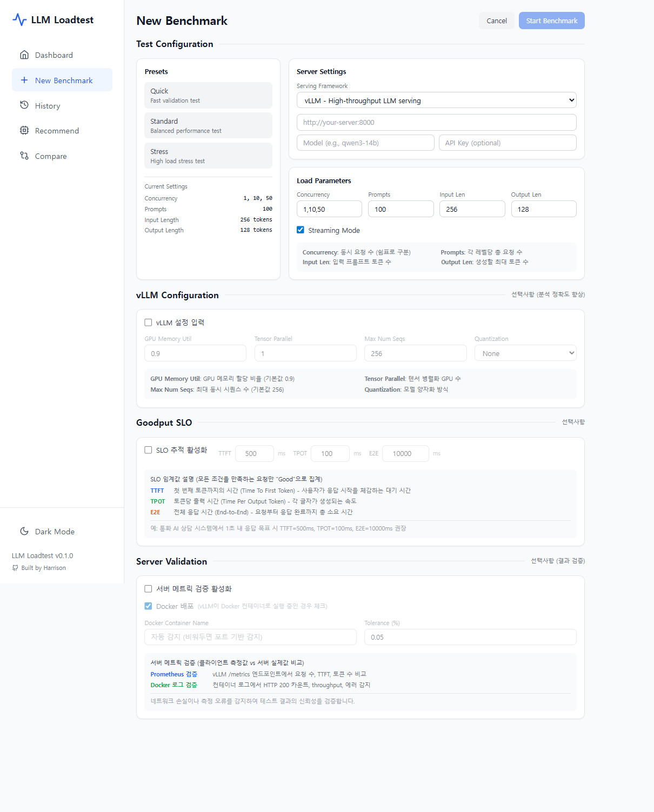Click the GPU Memory Util field
This screenshot has width=654, height=812.
[195, 353]
